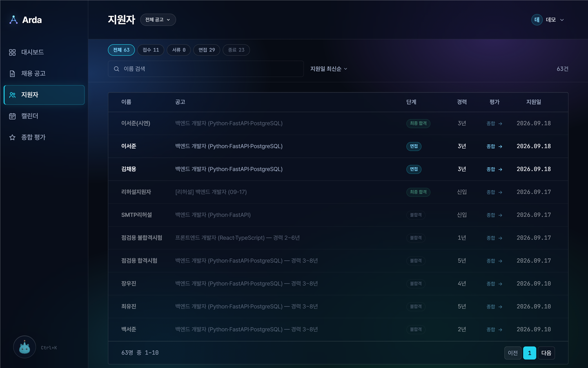Open the 지원일 최신순 sort dropdown
Viewport: 588px width, 368px height.
point(329,69)
